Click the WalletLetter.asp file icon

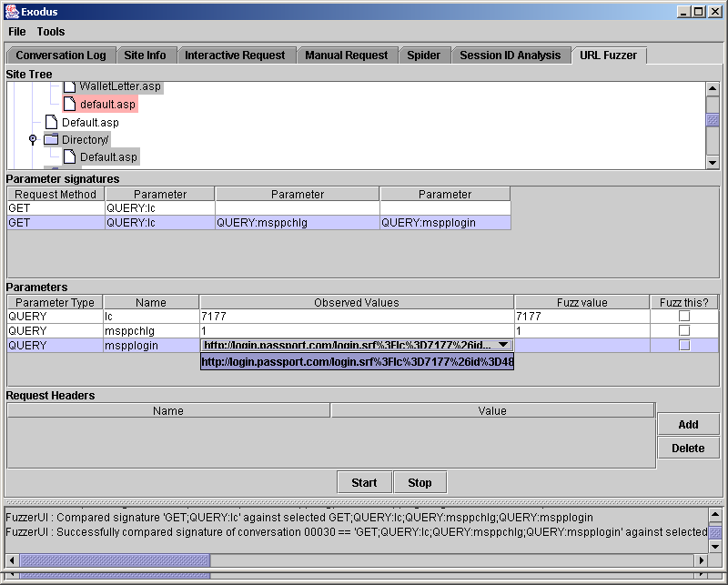click(x=69, y=86)
